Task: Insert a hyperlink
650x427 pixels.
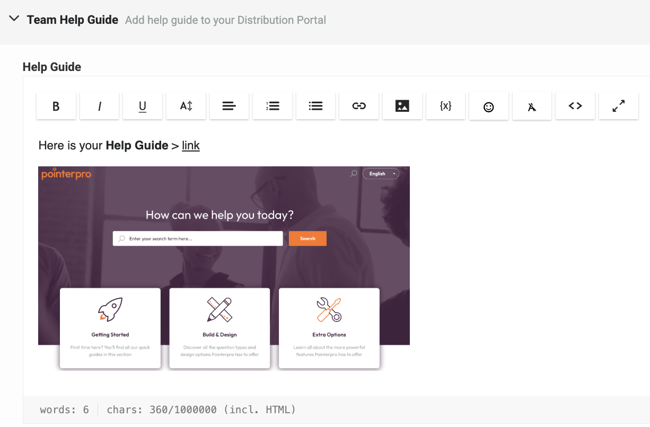Action: pos(359,106)
